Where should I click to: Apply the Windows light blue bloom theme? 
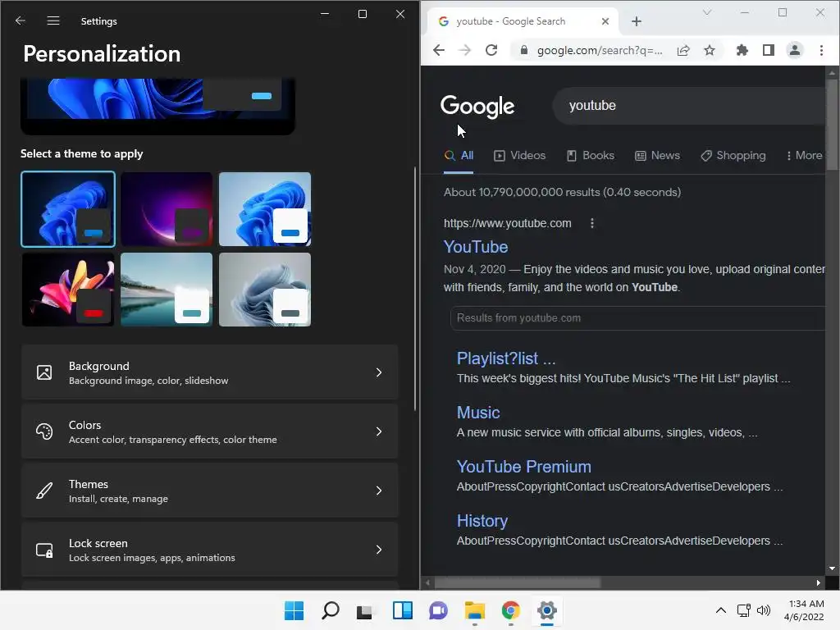[265, 209]
